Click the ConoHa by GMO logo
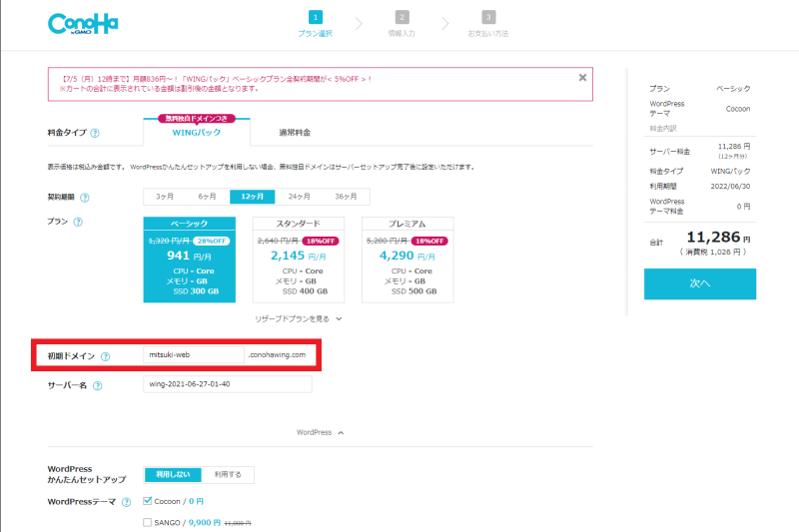 click(x=83, y=23)
